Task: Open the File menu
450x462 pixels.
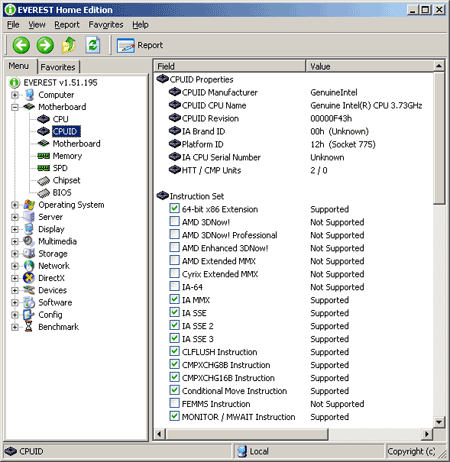Action: click(13, 25)
